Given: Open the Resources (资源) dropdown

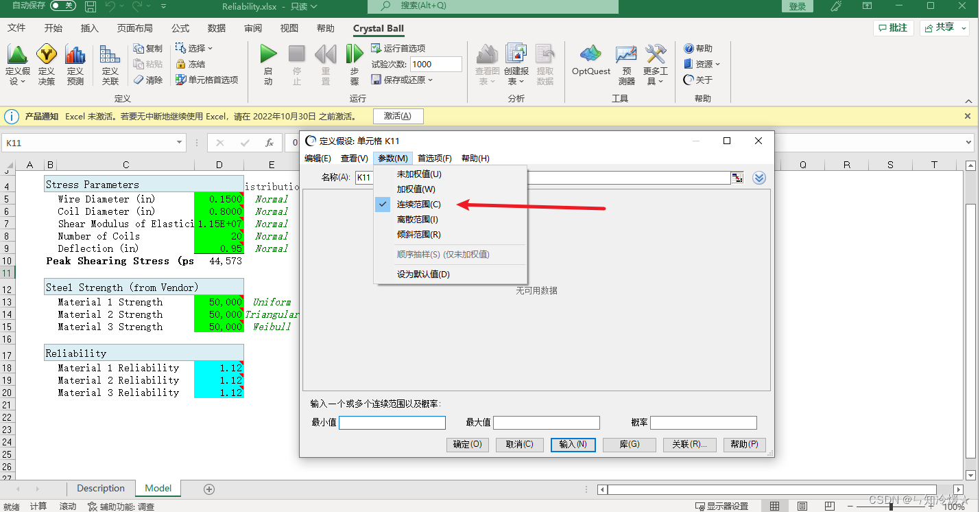Looking at the screenshot, I should (x=702, y=64).
